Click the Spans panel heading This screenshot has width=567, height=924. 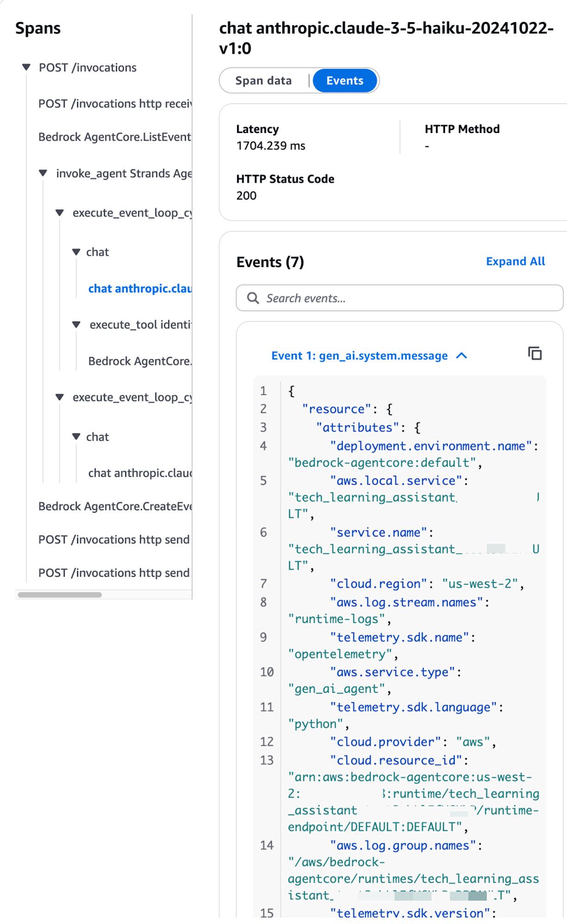tap(38, 28)
